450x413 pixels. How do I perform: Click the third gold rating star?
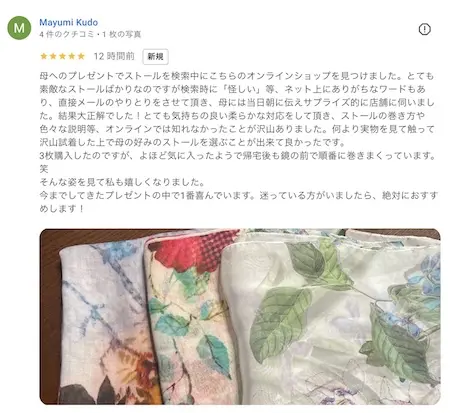point(62,56)
